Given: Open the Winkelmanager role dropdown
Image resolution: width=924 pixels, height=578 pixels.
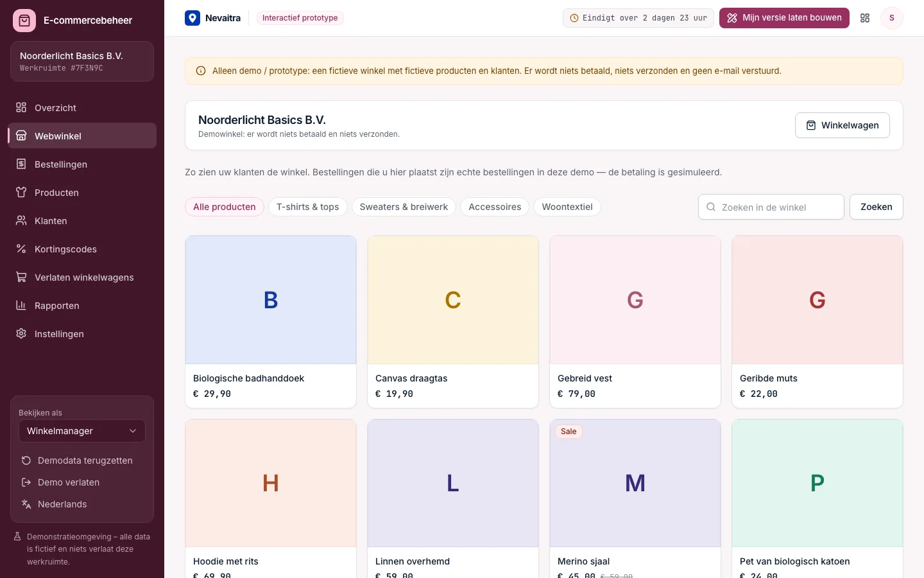Looking at the screenshot, I should click(x=82, y=431).
